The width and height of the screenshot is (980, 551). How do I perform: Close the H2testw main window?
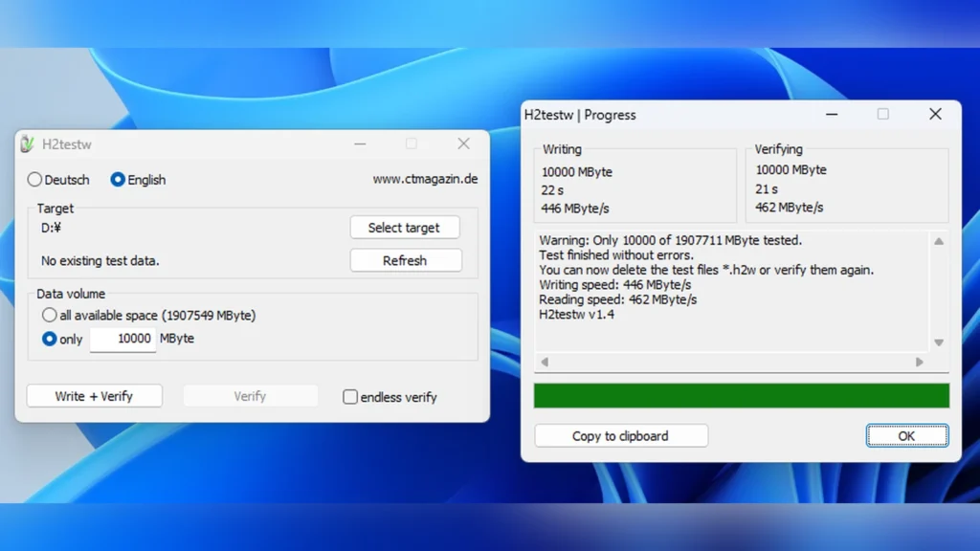[463, 144]
